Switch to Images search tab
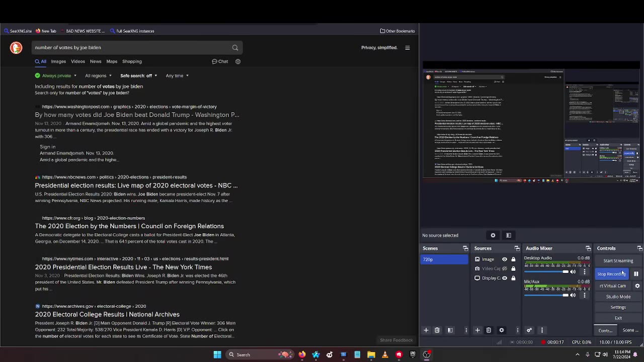 coord(58,61)
